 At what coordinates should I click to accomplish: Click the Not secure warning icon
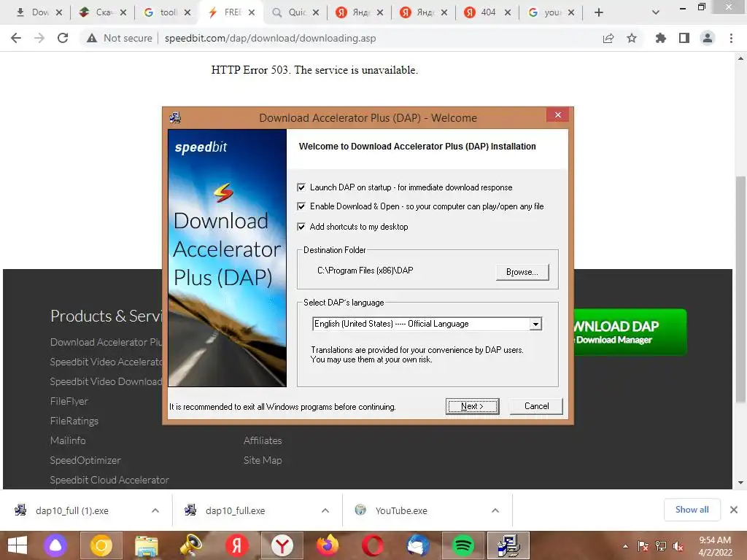pyautogui.click(x=92, y=38)
